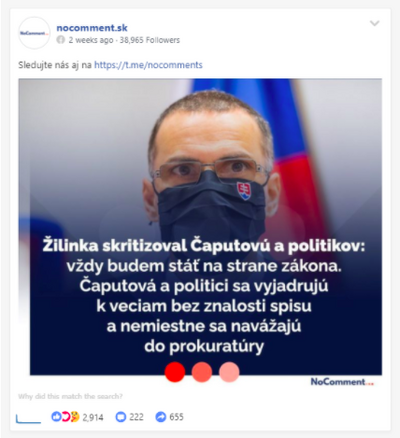Click the 38,965 Followers text

[x=150, y=40]
